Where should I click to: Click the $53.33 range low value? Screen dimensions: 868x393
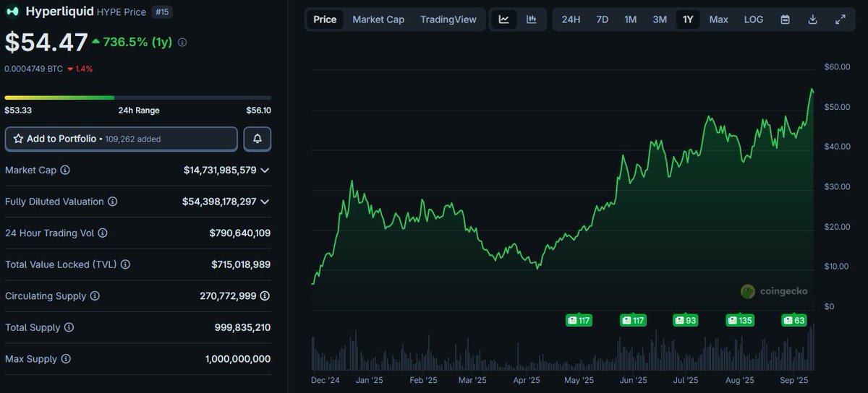[x=18, y=111]
